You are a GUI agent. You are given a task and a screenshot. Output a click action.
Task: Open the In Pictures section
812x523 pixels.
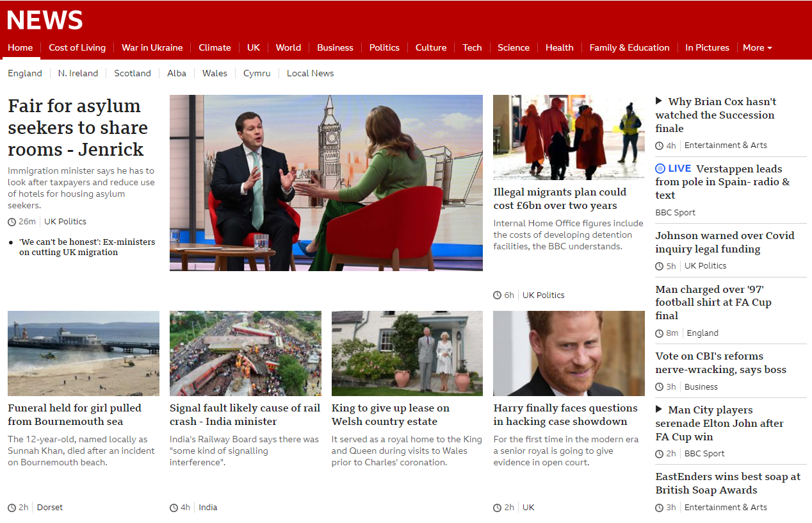[x=707, y=47]
